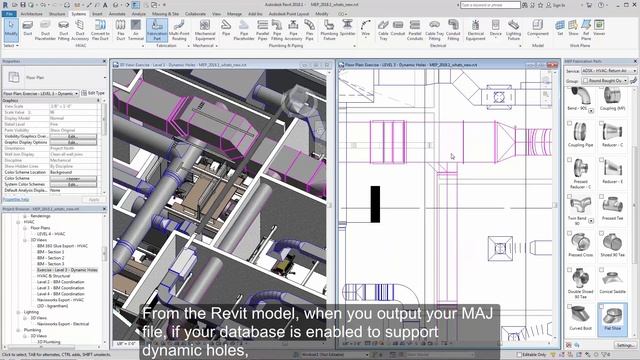The width and height of the screenshot is (640, 360).
Task: Check the Shoed 90 Tee checkbox
Action: [x=601, y=233]
